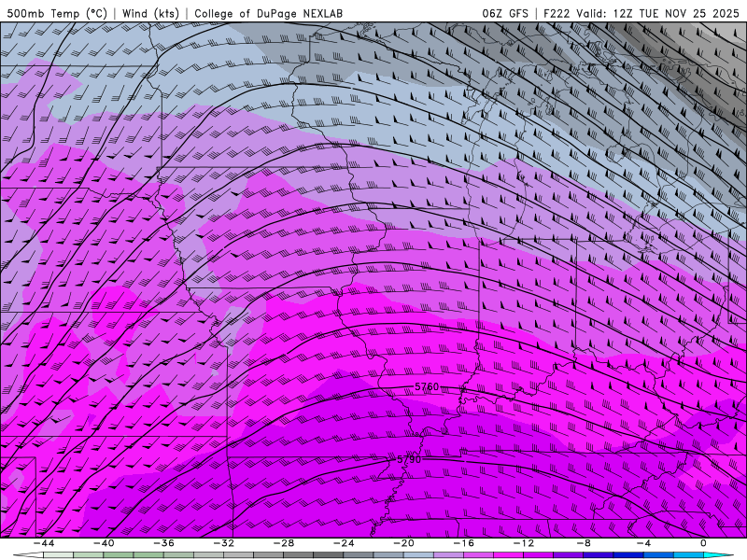Click the 12Z TUE NOV 25 2025 valid time
Image resolution: width=747 pixels, height=560 pixels.
click(677, 13)
